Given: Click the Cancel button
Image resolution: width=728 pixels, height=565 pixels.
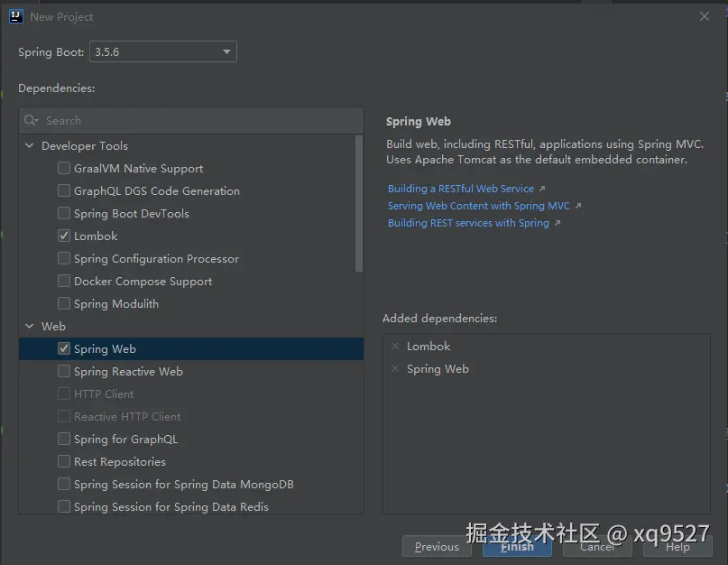Looking at the screenshot, I should pos(597,547).
